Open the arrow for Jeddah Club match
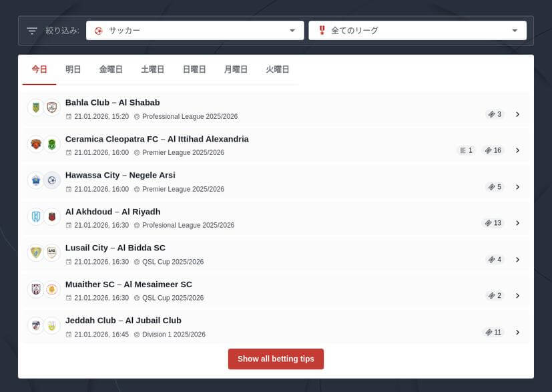 pyautogui.click(x=517, y=333)
